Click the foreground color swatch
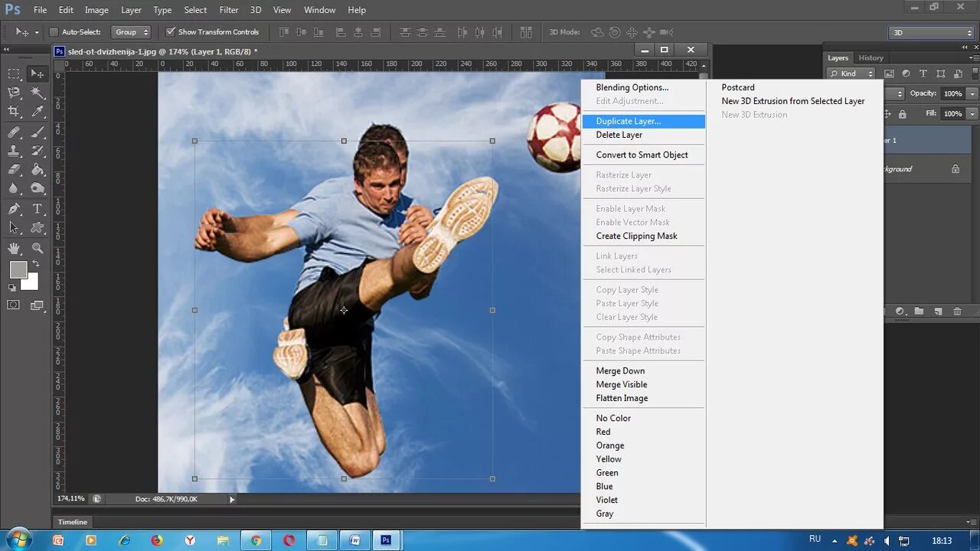Screen dimensions: 980x551 (x=18, y=269)
